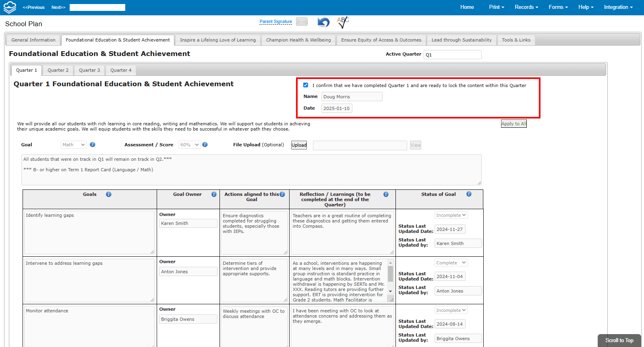644x347 pixels.
Task: Click goal description textarea about on track students
Action: point(251,170)
